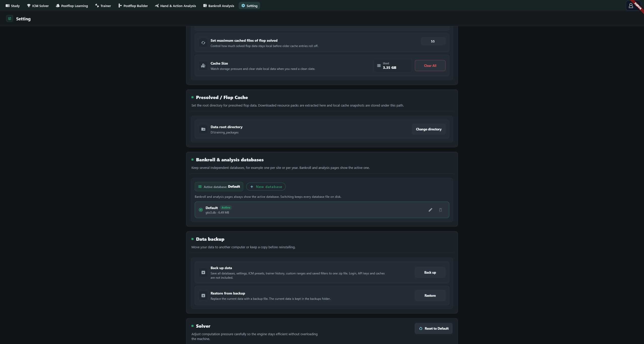Switch to ICM Solver tab
The width and height of the screenshot is (644, 344).
38,6
